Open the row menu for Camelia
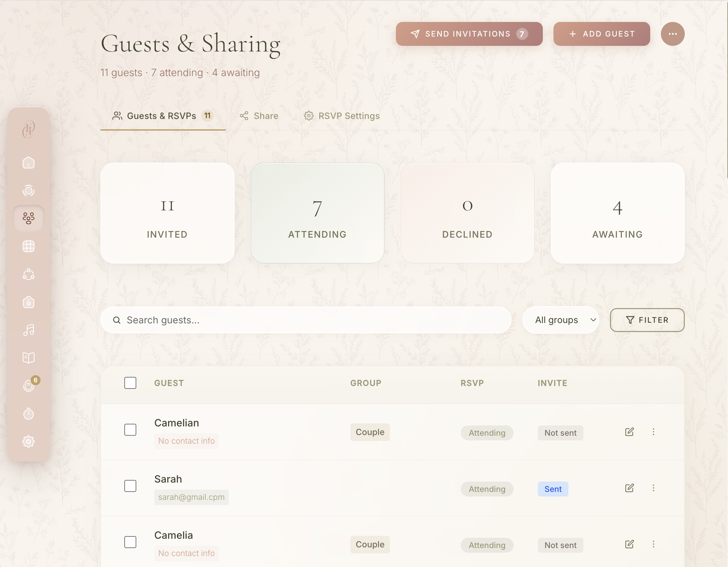This screenshot has height=567, width=728. (653, 544)
